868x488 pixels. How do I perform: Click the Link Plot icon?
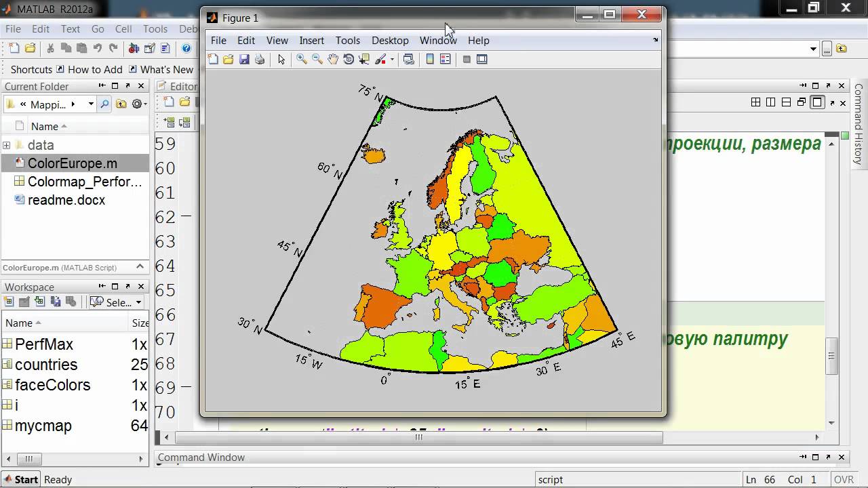coord(408,60)
